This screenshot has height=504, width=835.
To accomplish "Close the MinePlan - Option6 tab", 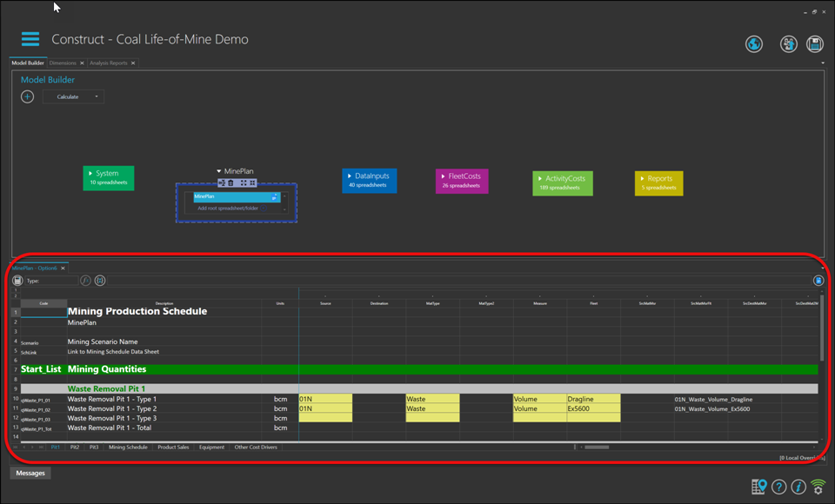I will tap(63, 269).
